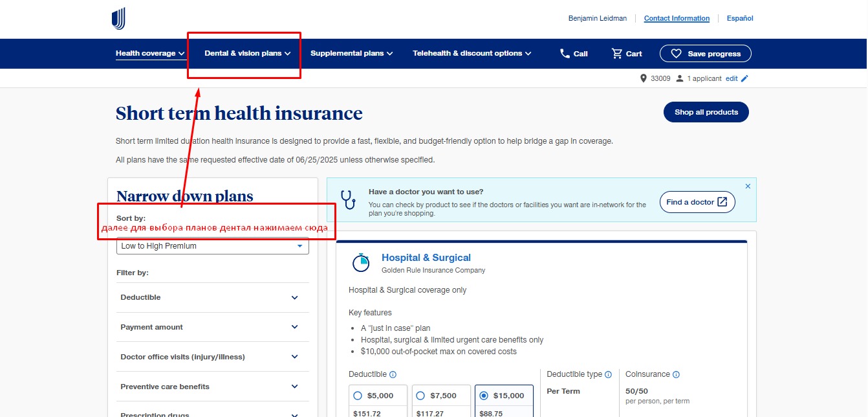Viewport: 868px width, 417px height.
Task: Select the $7,500 deductible option
Action: 420,396
